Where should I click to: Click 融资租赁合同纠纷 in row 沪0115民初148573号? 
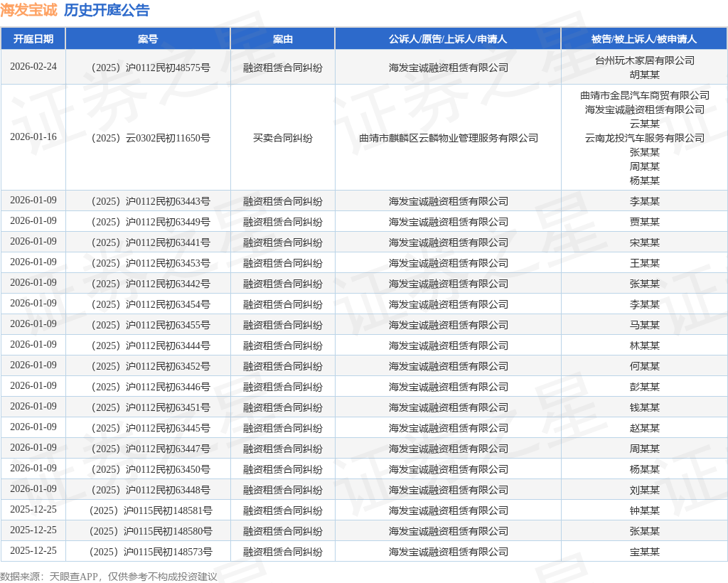tap(283, 552)
